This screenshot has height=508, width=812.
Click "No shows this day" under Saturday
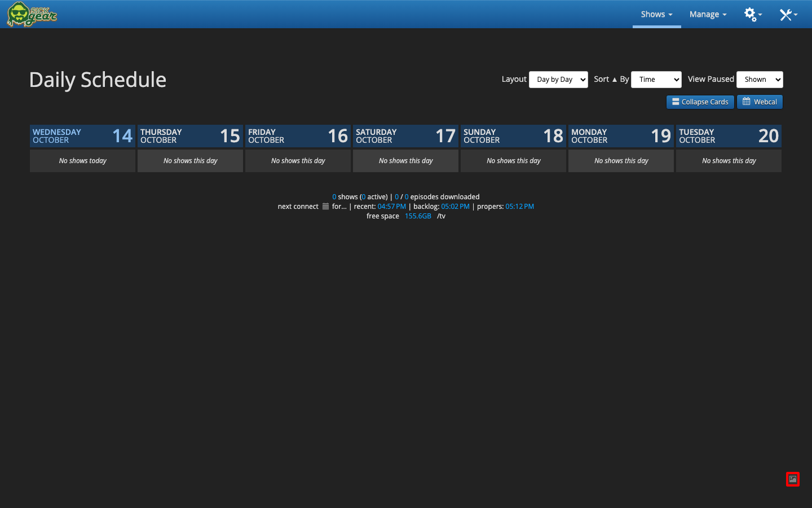[x=405, y=161]
